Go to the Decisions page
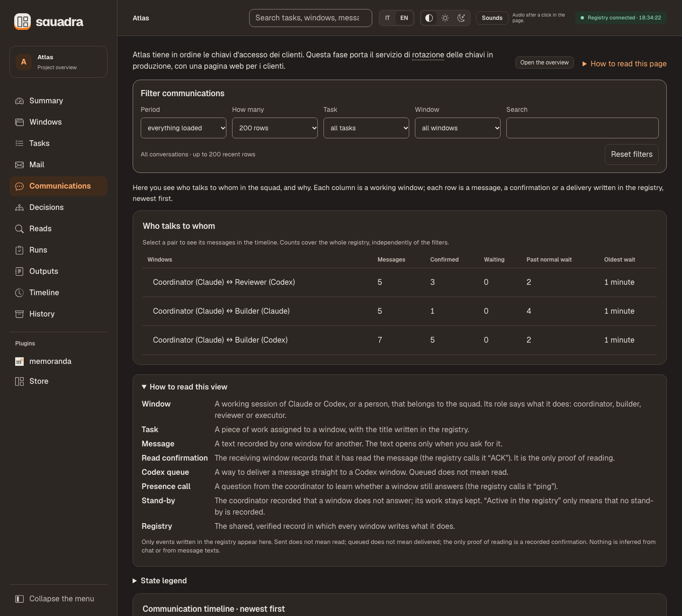Image resolution: width=682 pixels, height=616 pixels. (58, 208)
